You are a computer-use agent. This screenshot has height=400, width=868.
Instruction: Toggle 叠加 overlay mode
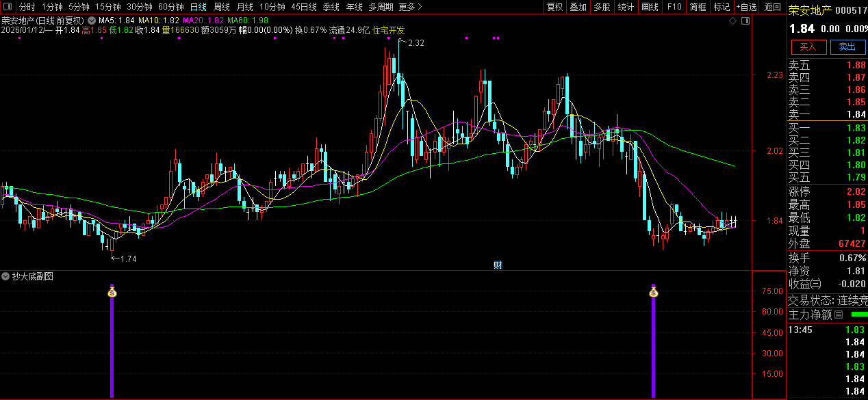pyautogui.click(x=578, y=7)
